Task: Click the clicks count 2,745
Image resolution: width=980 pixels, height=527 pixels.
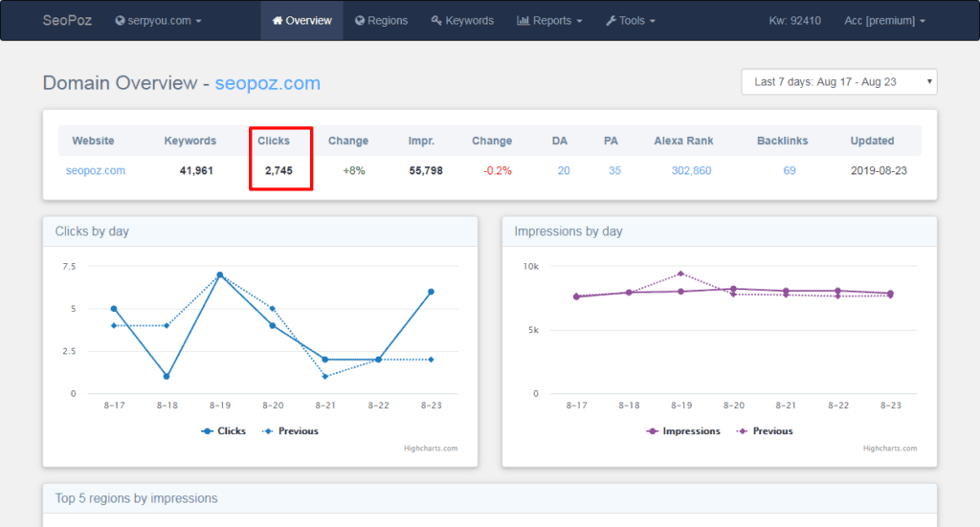Action: pyautogui.click(x=278, y=170)
